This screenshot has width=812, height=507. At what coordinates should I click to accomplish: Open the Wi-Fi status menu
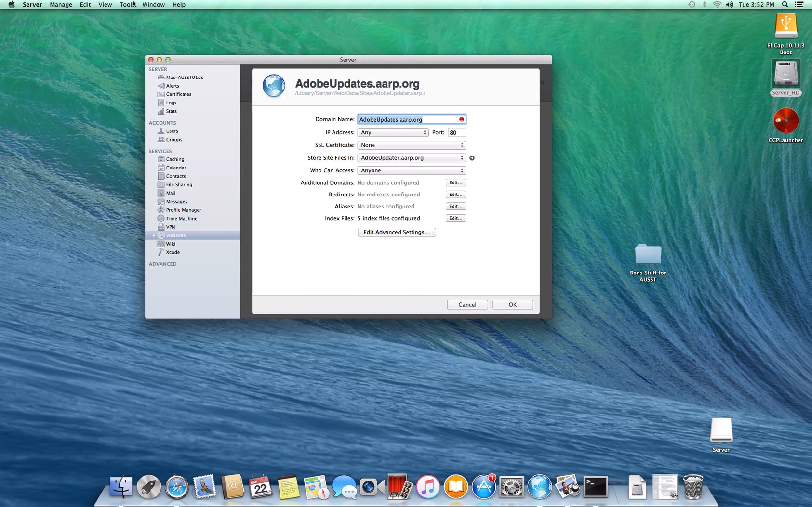click(x=717, y=5)
